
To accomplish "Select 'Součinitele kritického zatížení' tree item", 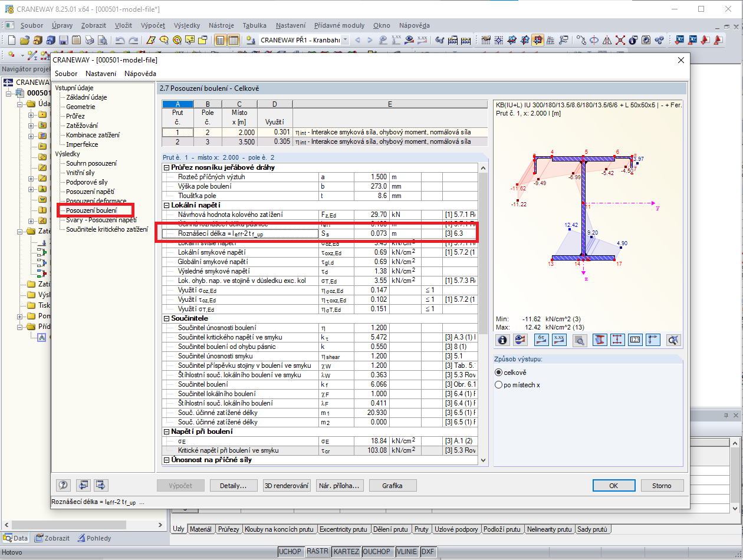I will (x=107, y=229).
